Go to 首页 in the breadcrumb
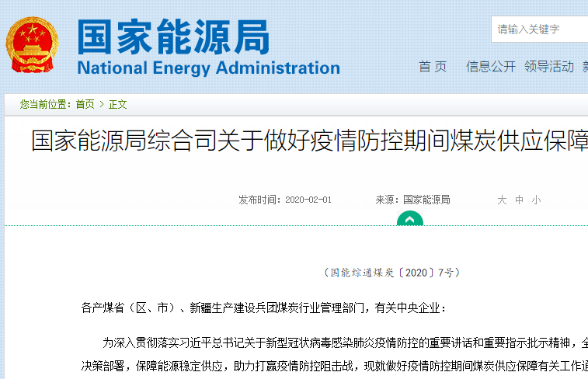The image size is (588, 379). tap(85, 104)
